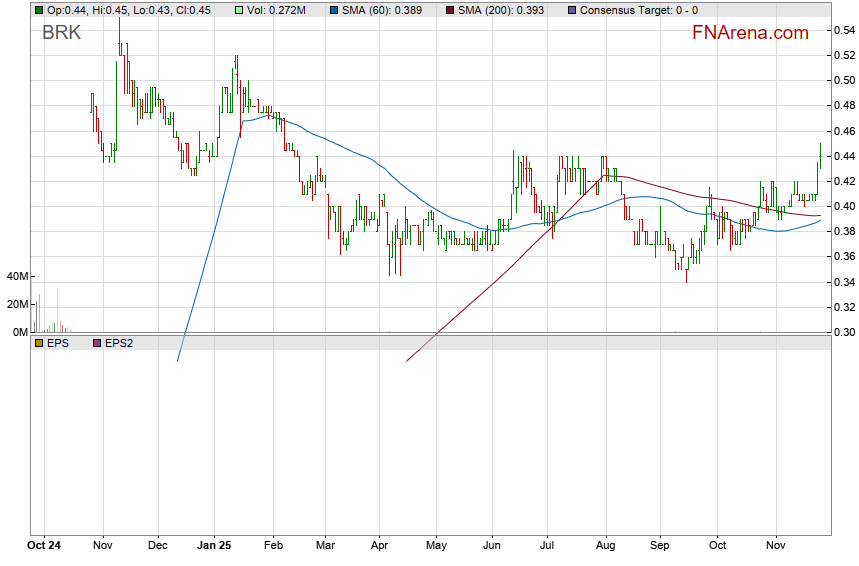This screenshot has height=566, width=859.
Task: Select the BRK ticker label
Action: [61, 33]
